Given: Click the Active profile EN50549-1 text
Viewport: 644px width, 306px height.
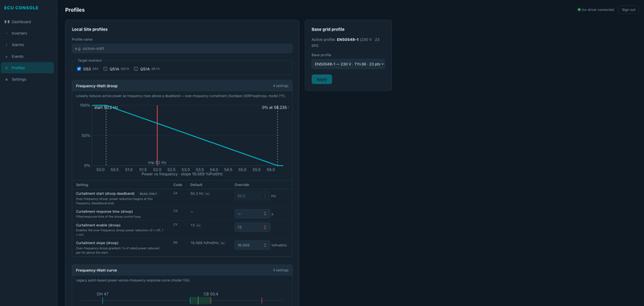Looking at the screenshot, I should point(348,39).
